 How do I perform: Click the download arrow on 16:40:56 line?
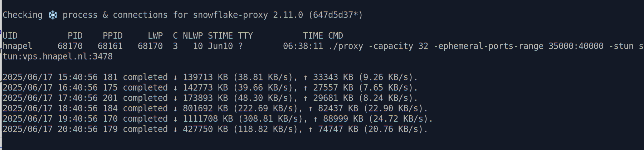175,88
